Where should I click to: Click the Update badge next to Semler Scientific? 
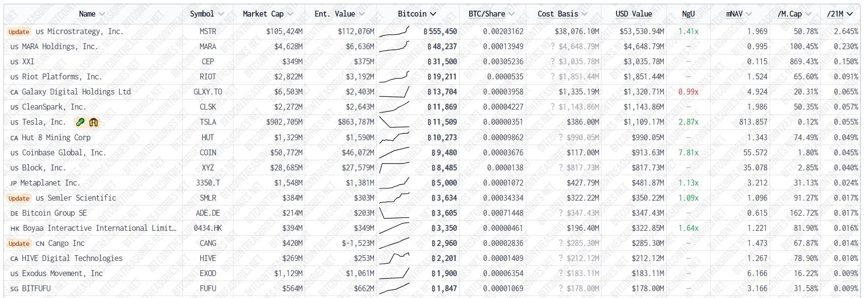(19, 198)
